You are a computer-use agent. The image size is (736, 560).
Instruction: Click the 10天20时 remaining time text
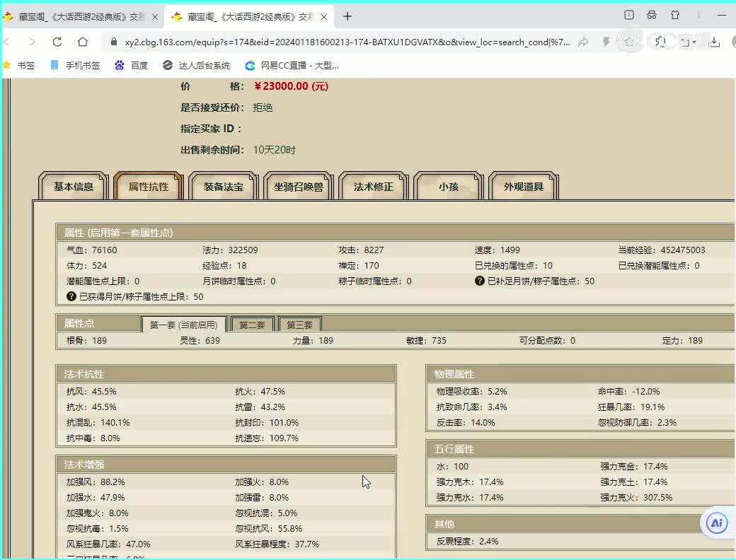point(274,150)
